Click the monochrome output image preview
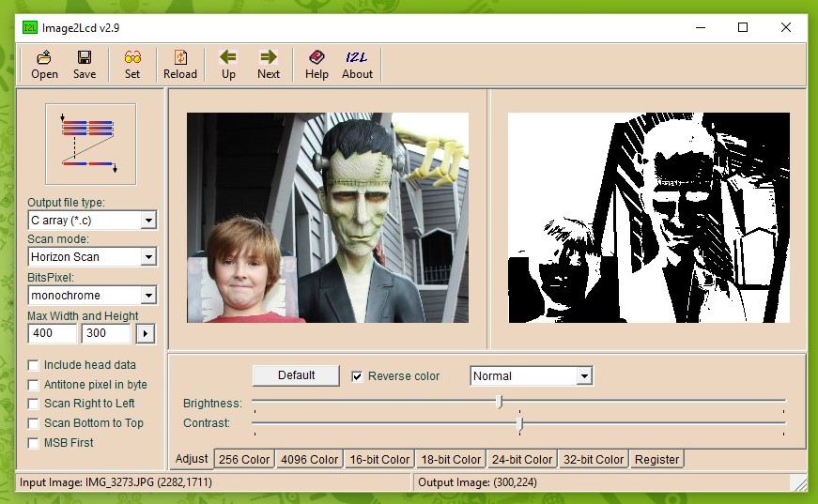The width and height of the screenshot is (818, 504). click(649, 218)
